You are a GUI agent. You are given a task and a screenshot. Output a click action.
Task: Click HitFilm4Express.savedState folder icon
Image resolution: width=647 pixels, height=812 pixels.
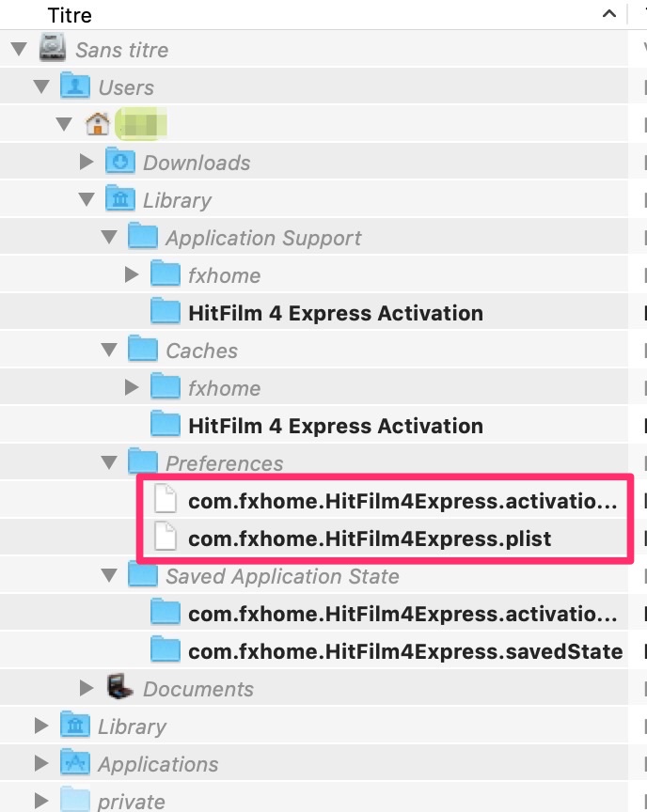click(166, 648)
